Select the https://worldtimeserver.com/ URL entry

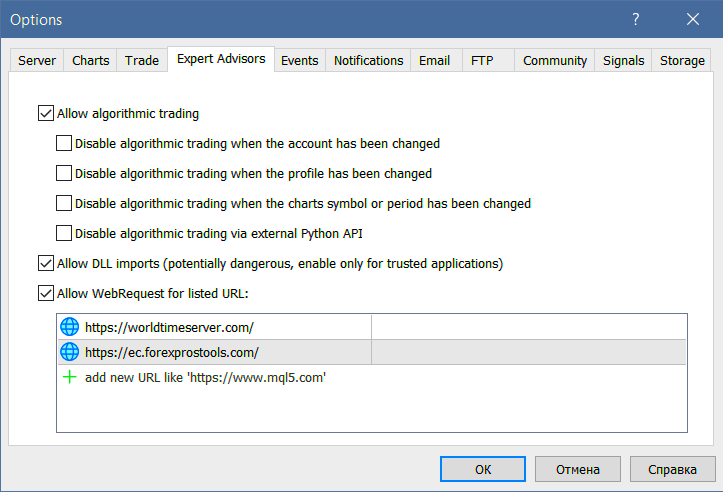(170, 327)
